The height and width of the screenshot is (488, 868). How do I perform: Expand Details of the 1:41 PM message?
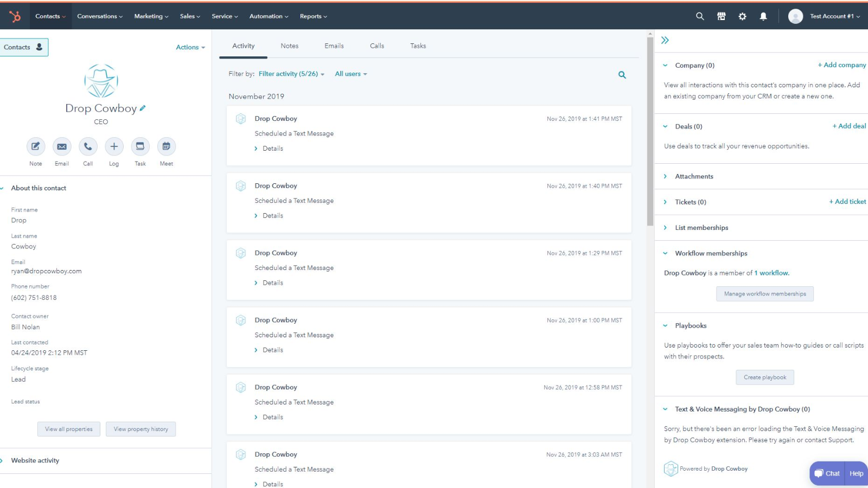272,149
